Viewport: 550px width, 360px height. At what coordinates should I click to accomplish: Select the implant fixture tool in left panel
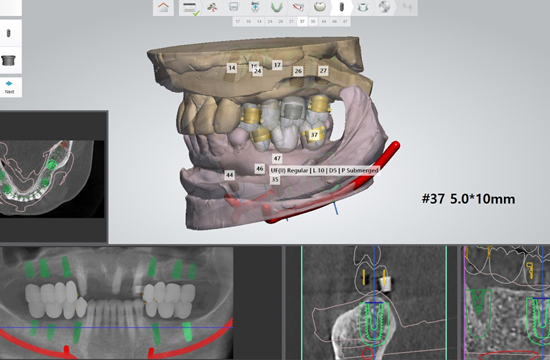9,33
